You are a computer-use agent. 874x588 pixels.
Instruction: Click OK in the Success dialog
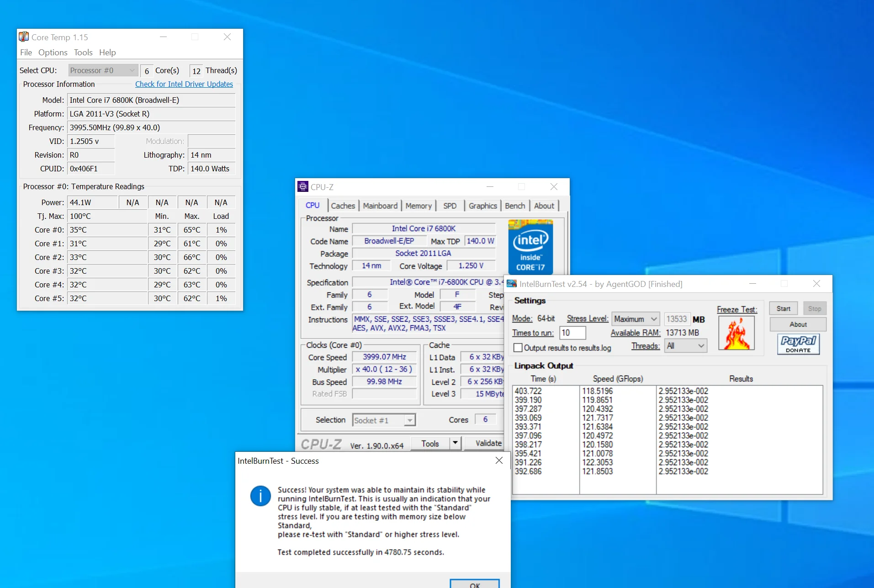coord(475,584)
